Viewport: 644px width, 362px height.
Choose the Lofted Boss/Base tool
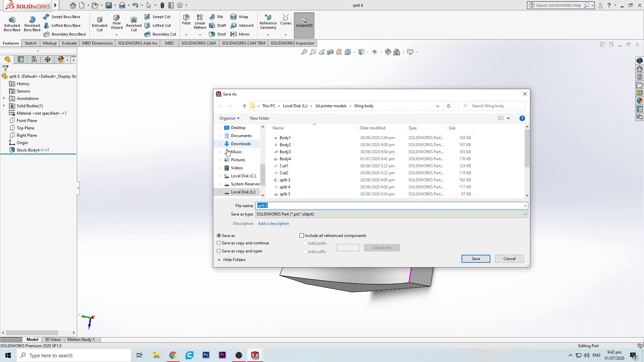(x=62, y=25)
